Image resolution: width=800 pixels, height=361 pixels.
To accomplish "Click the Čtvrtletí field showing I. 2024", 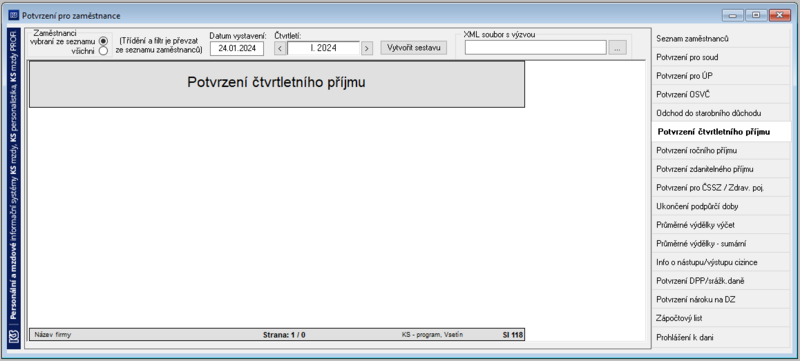I will click(x=323, y=48).
